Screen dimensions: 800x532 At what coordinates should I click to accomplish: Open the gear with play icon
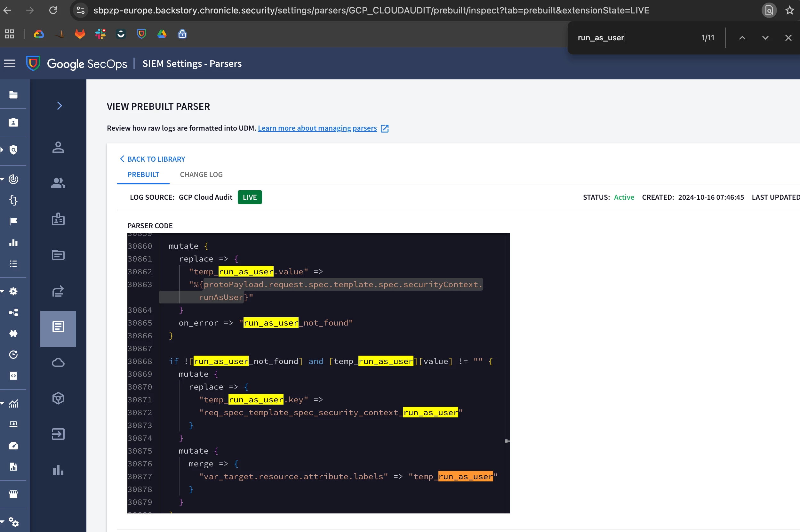coord(13,291)
